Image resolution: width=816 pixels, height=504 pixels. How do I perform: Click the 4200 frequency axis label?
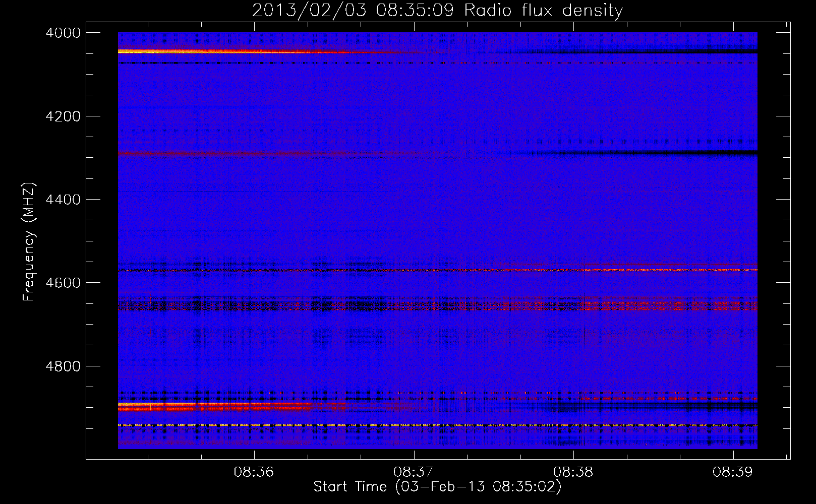click(x=63, y=116)
